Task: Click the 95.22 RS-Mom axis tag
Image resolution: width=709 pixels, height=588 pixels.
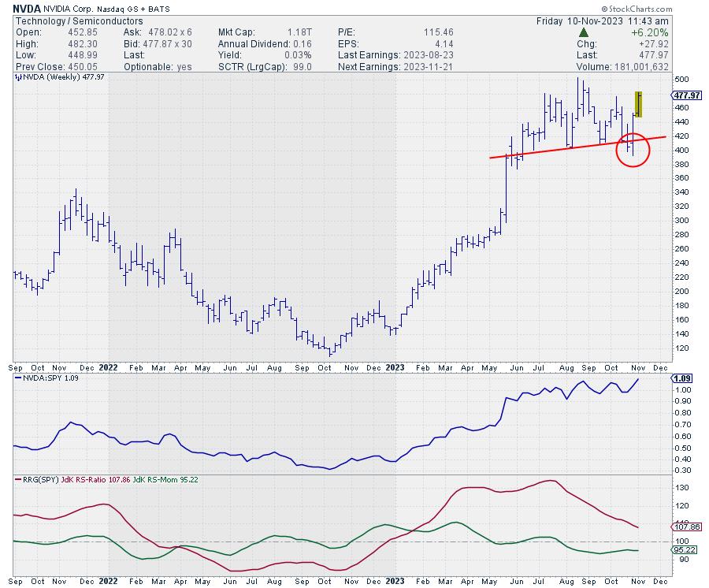Action: tap(682, 550)
